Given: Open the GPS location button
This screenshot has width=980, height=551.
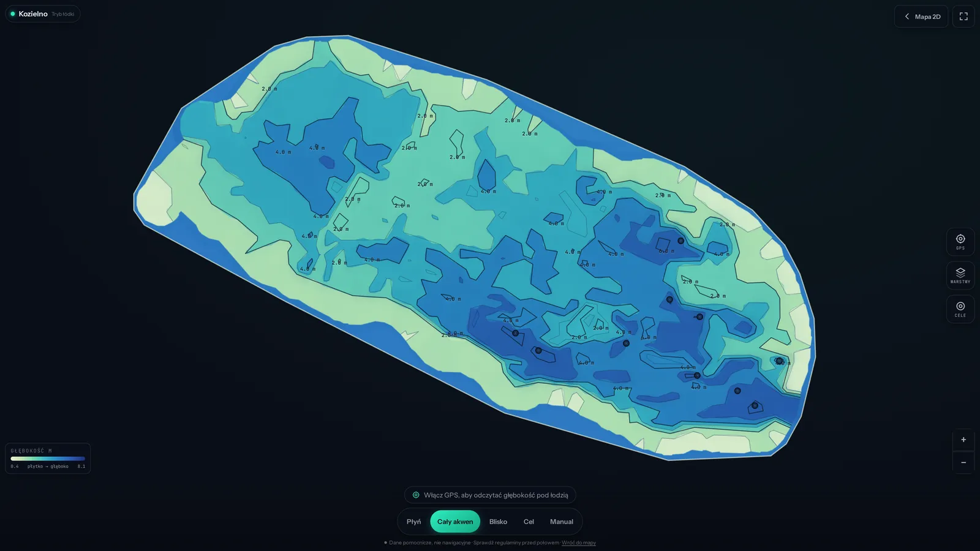Looking at the screenshot, I should click(960, 242).
